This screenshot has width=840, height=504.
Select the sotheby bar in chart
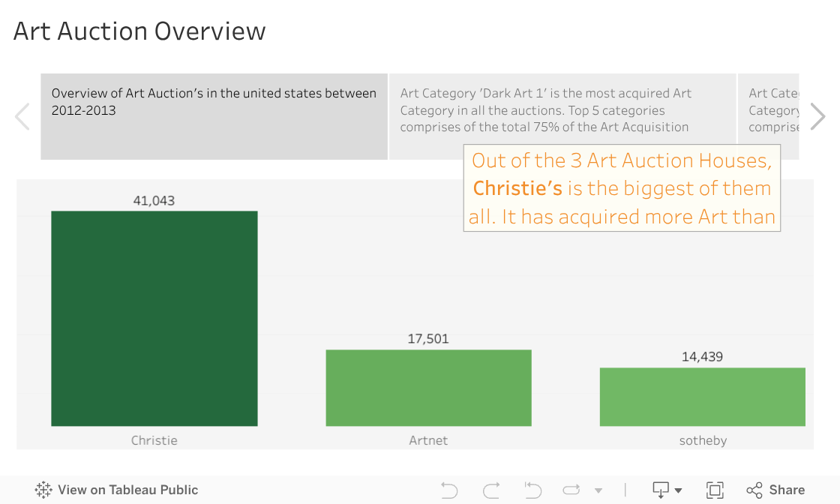(x=702, y=397)
